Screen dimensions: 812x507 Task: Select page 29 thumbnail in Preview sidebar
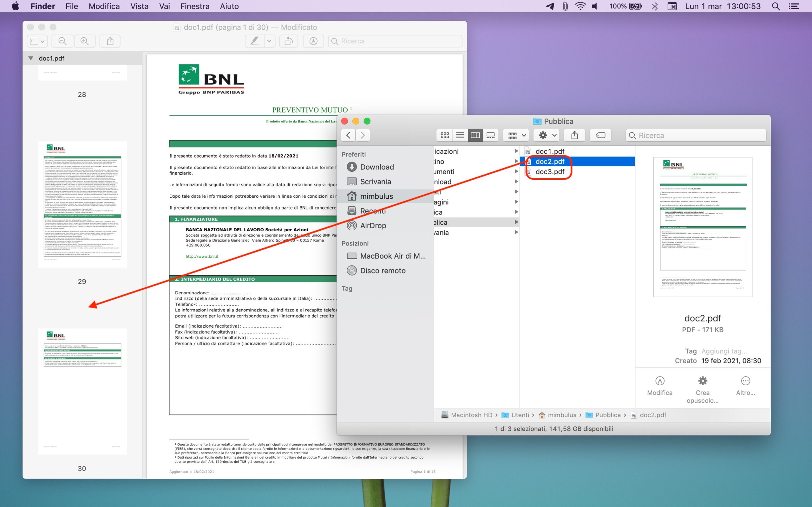click(x=82, y=205)
